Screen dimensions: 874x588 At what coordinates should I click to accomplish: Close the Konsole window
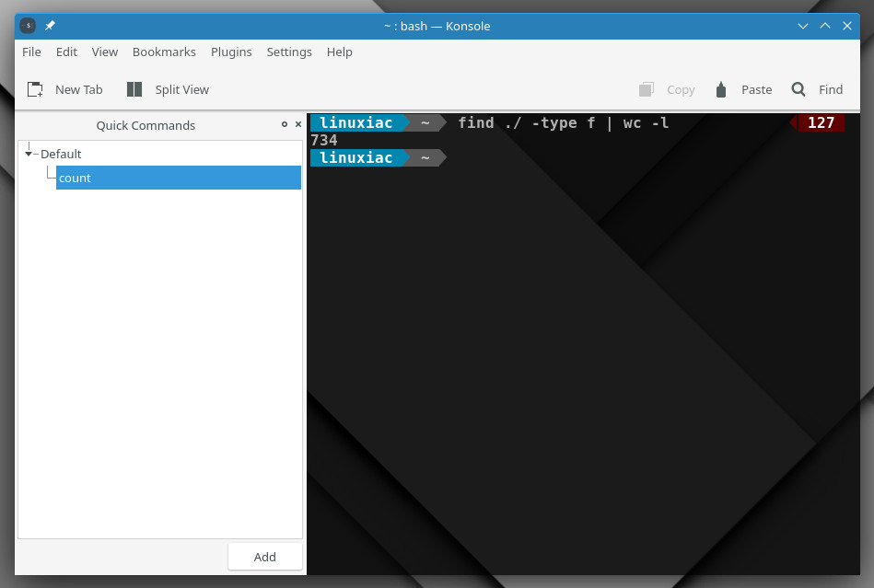coord(847,26)
